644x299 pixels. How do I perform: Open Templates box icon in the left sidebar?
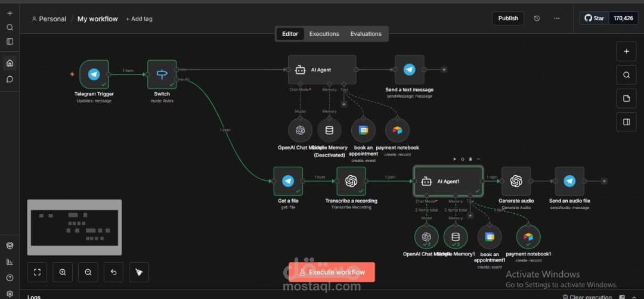click(x=10, y=245)
